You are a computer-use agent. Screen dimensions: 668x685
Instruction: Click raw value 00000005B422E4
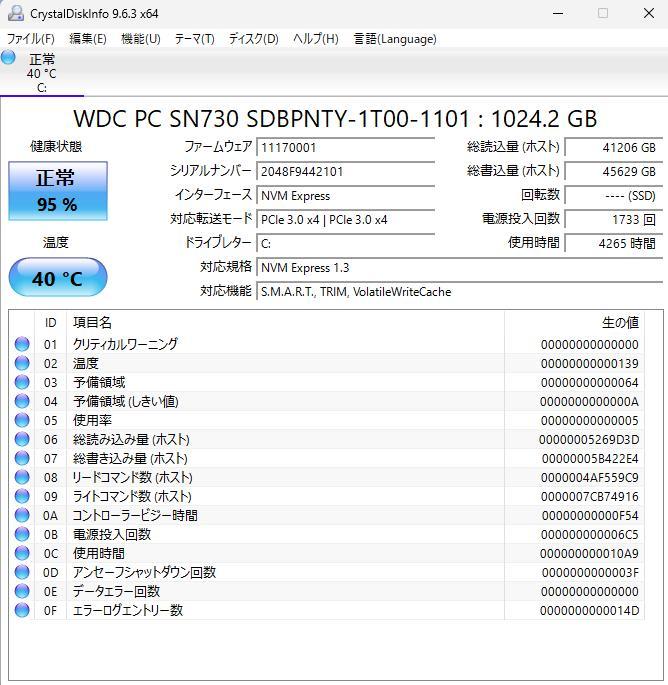(x=590, y=459)
